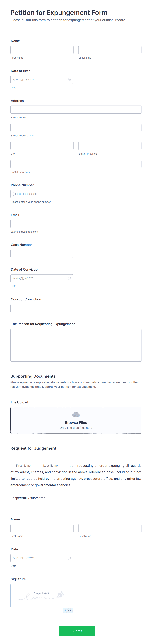Click the Postal / Zip Code field
Image resolution: width=152 pixels, height=644 pixels.
[x=76, y=164]
